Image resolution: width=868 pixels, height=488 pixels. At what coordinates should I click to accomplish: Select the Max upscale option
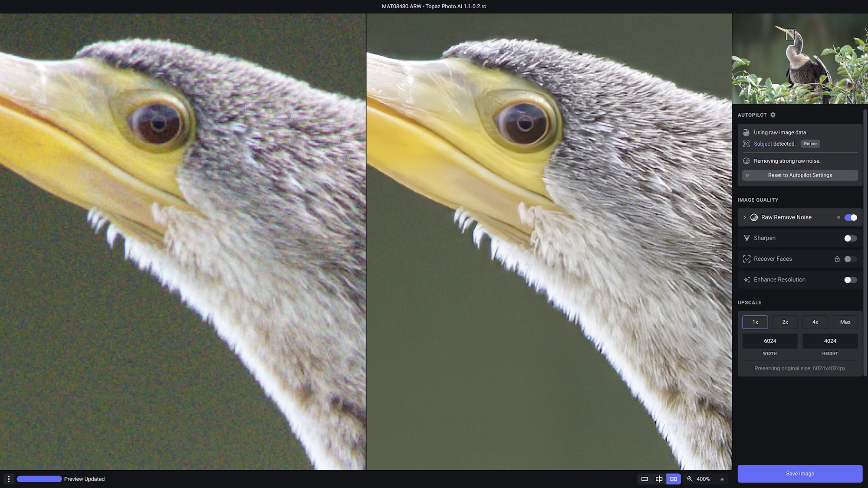point(845,322)
